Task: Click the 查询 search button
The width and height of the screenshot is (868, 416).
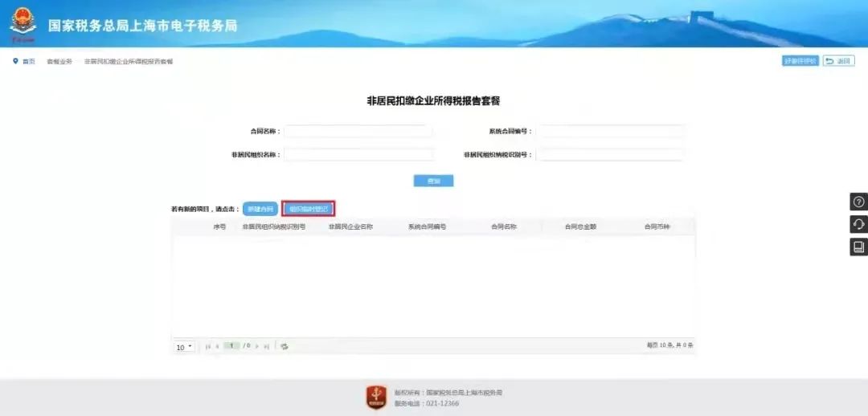Action: pos(433,181)
